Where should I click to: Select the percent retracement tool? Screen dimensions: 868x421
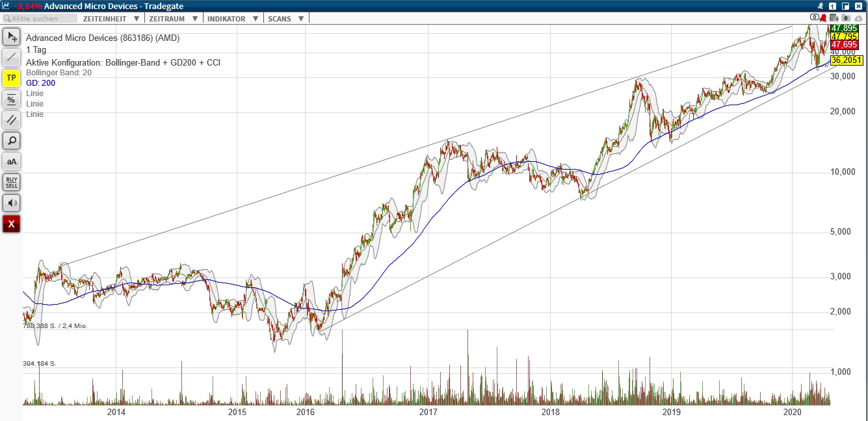click(x=12, y=99)
